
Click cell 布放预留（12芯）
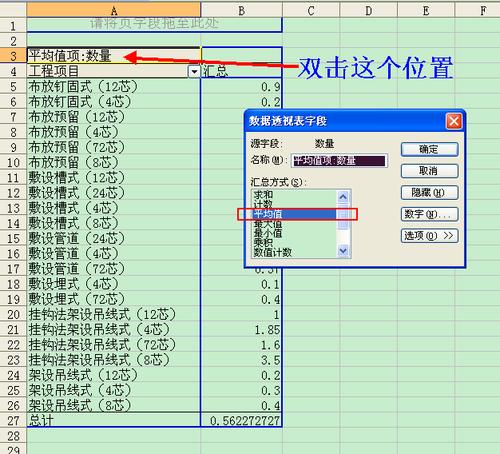coord(114,117)
